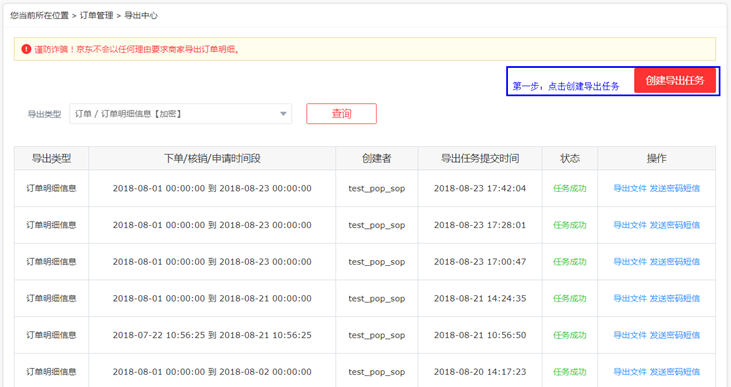Click the 查询 query button
The height and width of the screenshot is (387, 731).
pos(341,114)
